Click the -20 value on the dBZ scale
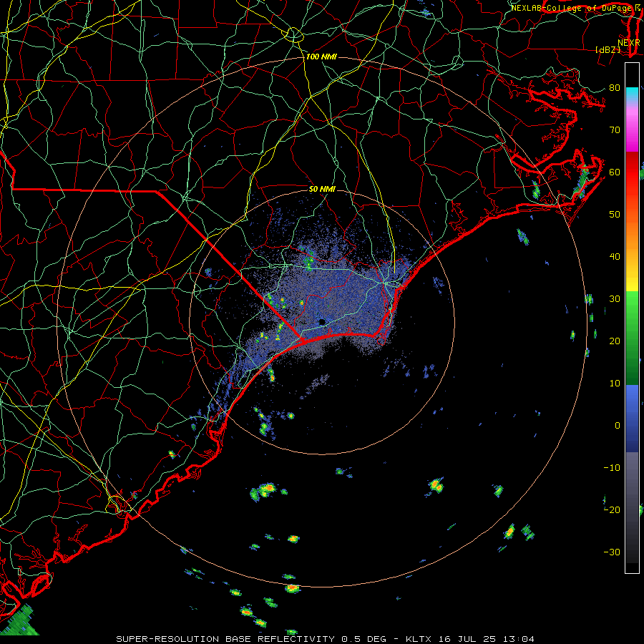Screen dimensions: 644x644 (612, 510)
